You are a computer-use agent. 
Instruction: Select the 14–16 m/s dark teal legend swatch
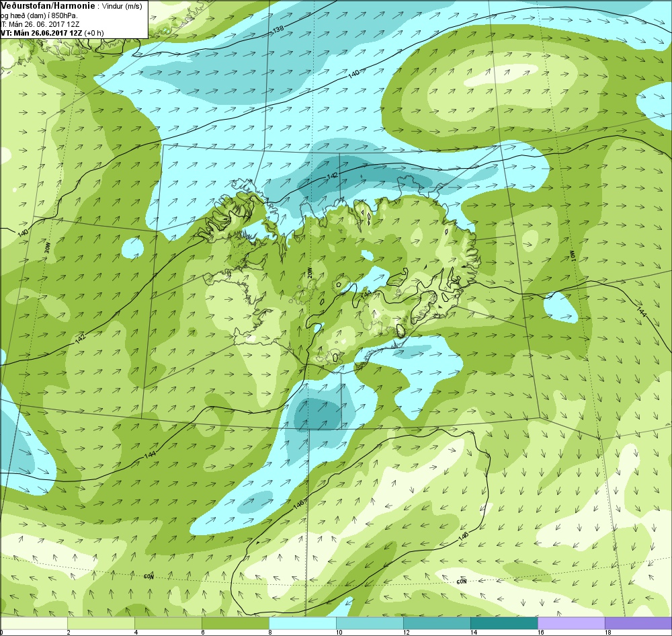click(504, 623)
